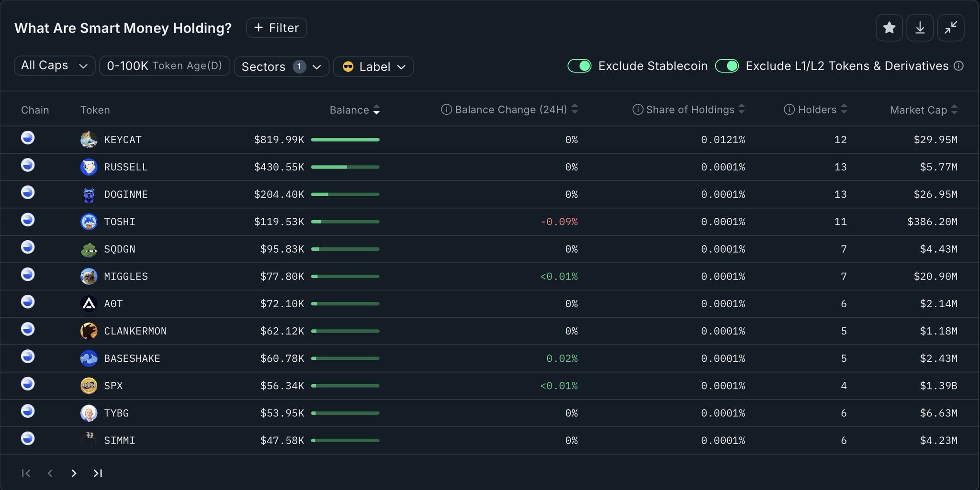Click the 0-100K Token Age range field
The width and height of the screenshot is (980, 490).
coord(164,66)
